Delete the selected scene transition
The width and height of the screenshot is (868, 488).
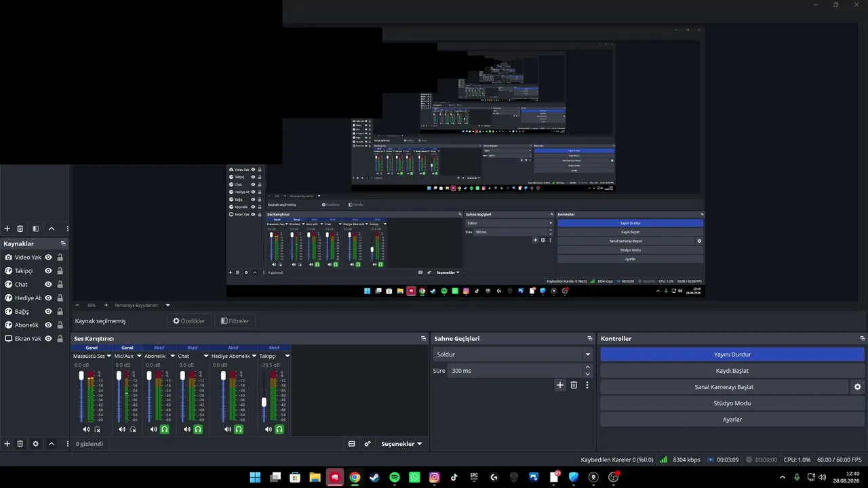click(x=574, y=385)
